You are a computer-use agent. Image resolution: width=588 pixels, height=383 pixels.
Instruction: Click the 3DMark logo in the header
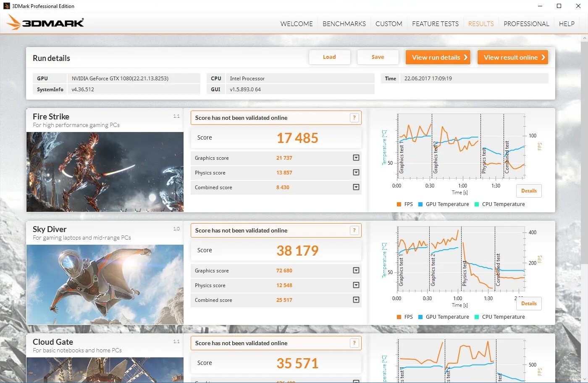coord(45,23)
